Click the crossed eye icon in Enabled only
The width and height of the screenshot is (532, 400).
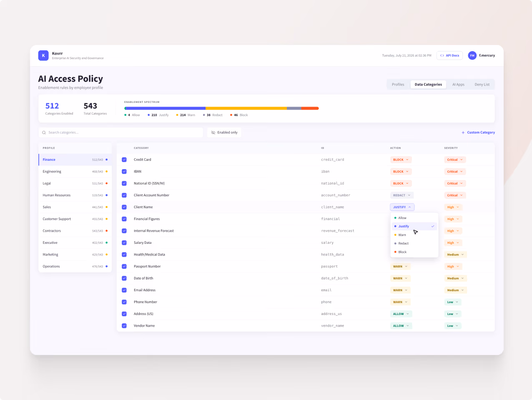[213, 132]
